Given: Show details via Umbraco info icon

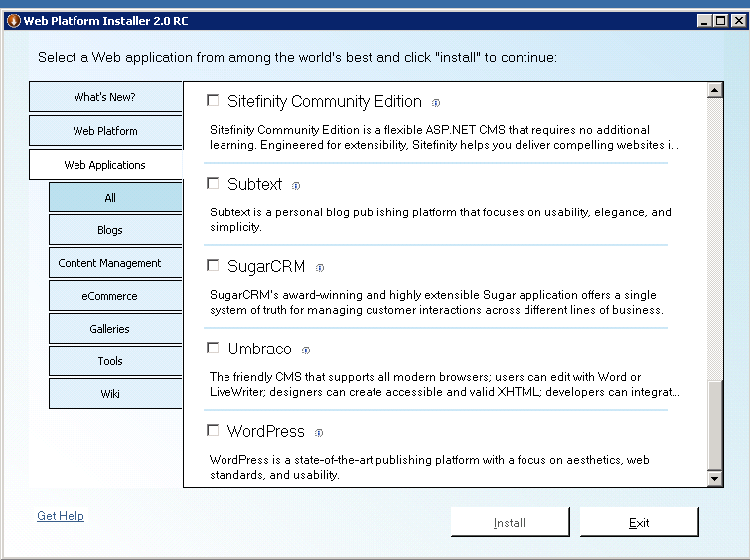Looking at the screenshot, I should (x=306, y=350).
